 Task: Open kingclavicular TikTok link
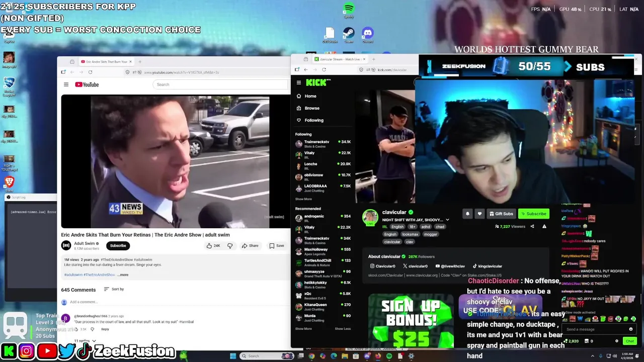[487, 266]
